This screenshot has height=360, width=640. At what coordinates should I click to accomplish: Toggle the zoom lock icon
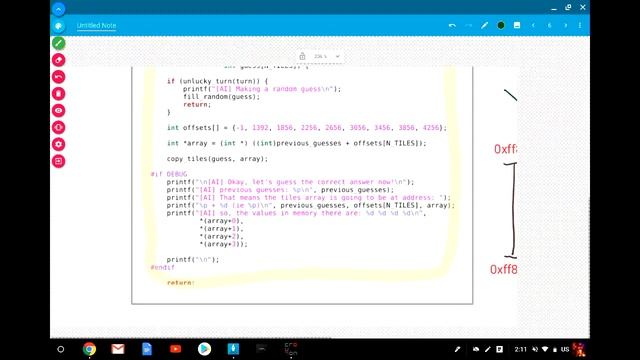pyautogui.click(x=302, y=56)
